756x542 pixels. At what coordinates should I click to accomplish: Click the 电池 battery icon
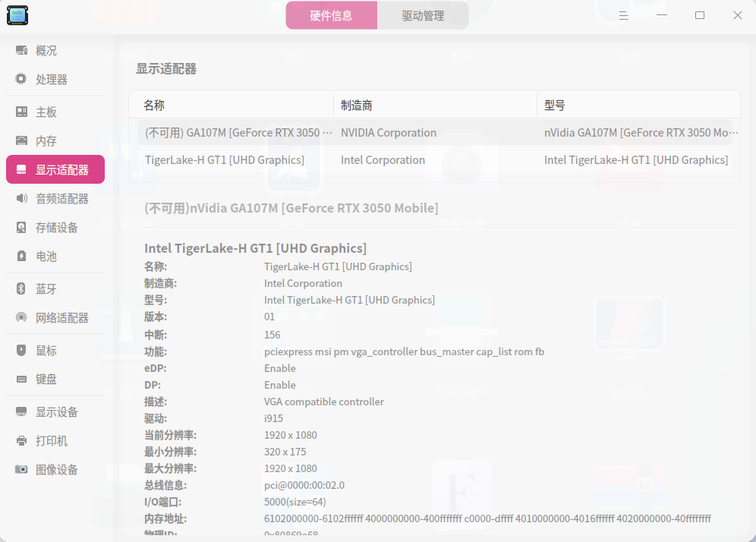click(21, 256)
